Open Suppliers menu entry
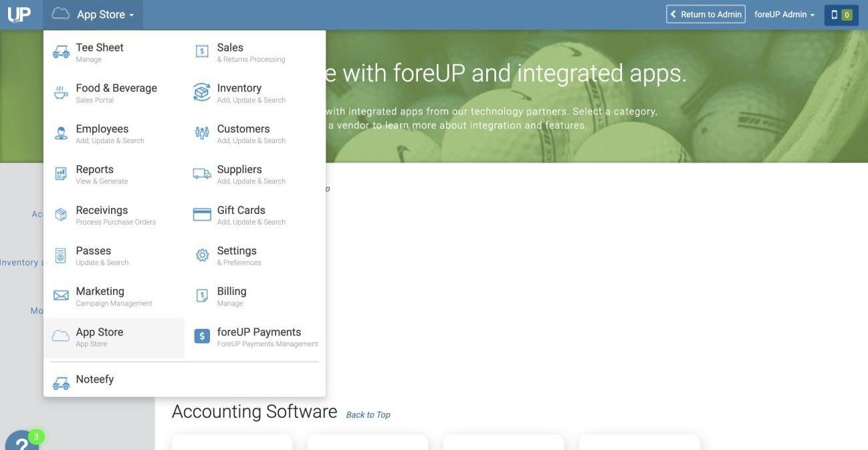Image resolution: width=868 pixels, height=450 pixels. point(255,174)
